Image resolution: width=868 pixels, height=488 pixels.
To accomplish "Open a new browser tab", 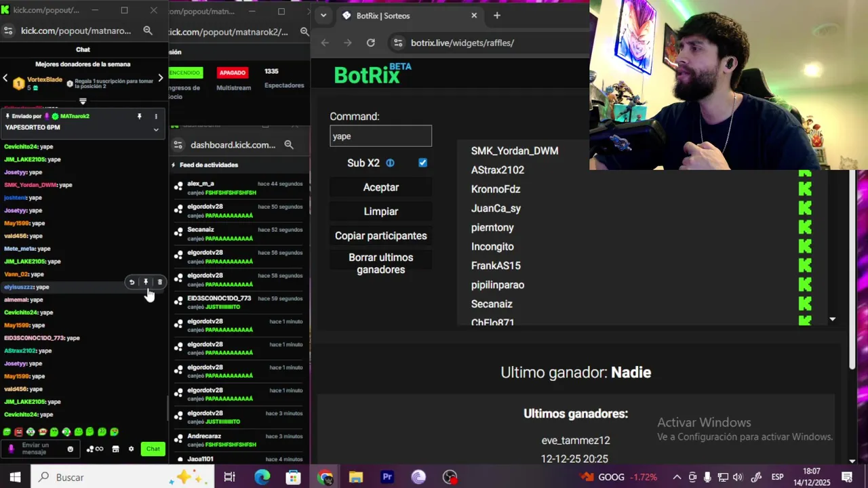I will point(496,16).
